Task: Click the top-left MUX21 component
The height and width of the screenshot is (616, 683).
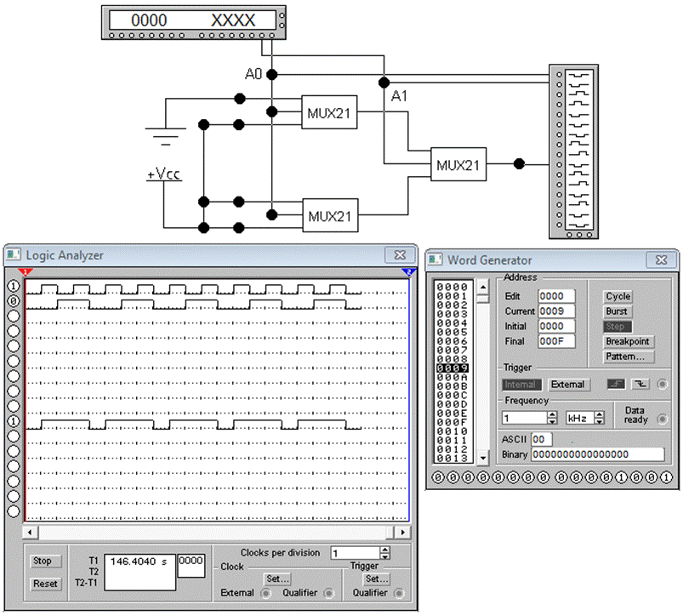Action: (330, 112)
